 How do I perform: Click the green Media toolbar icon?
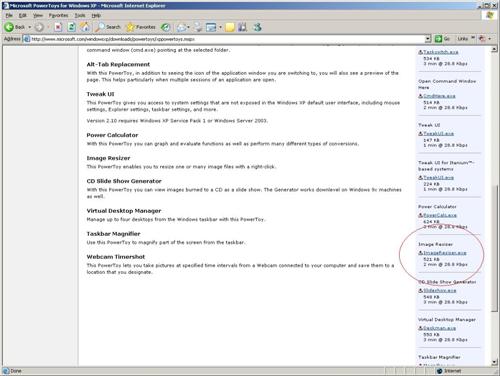pos(166,27)
